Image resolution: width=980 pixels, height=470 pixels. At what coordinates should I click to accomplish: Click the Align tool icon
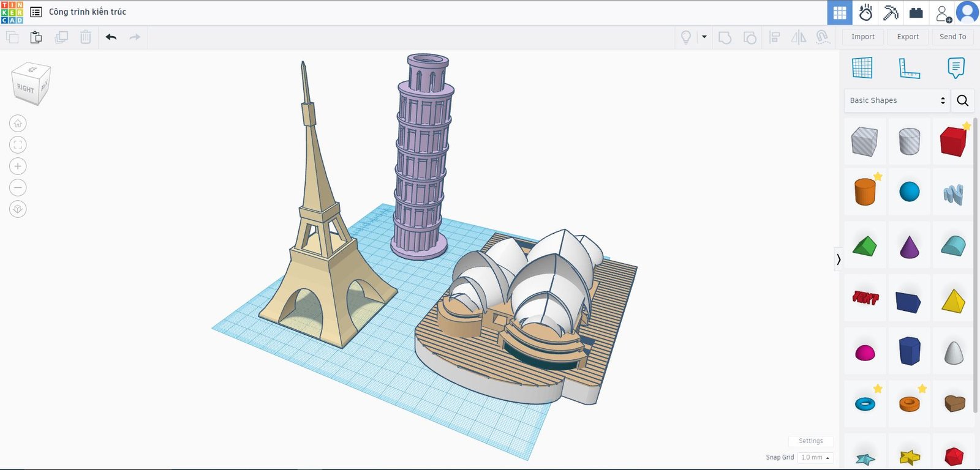[x=774, y=37]
